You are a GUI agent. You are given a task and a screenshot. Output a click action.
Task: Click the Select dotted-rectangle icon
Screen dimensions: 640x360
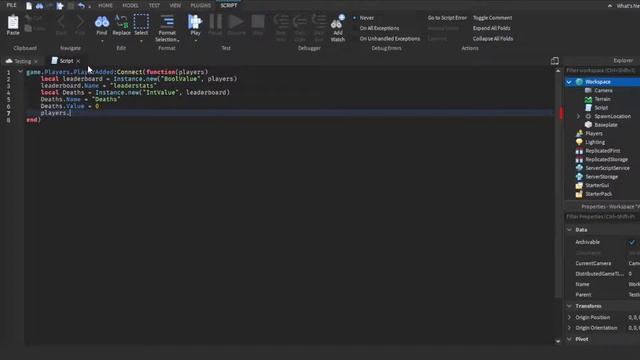(x=141, y=22)
